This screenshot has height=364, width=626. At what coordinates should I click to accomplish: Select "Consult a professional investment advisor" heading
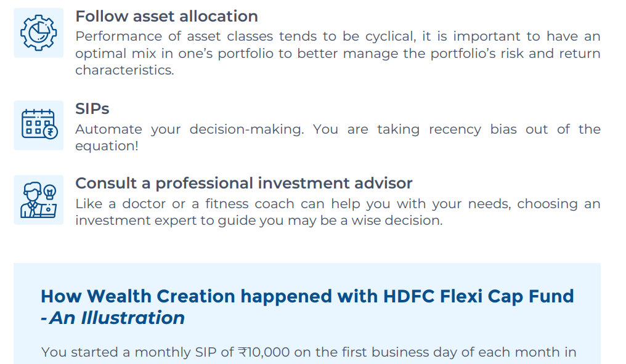pyautogui.click(x=243, y=183)
